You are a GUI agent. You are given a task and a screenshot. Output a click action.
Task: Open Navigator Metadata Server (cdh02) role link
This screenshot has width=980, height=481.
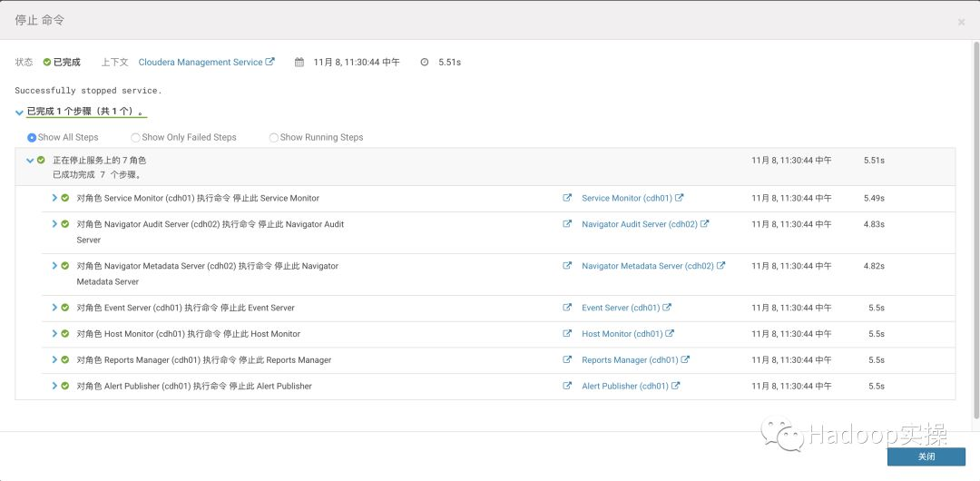[x=653, y=266]
